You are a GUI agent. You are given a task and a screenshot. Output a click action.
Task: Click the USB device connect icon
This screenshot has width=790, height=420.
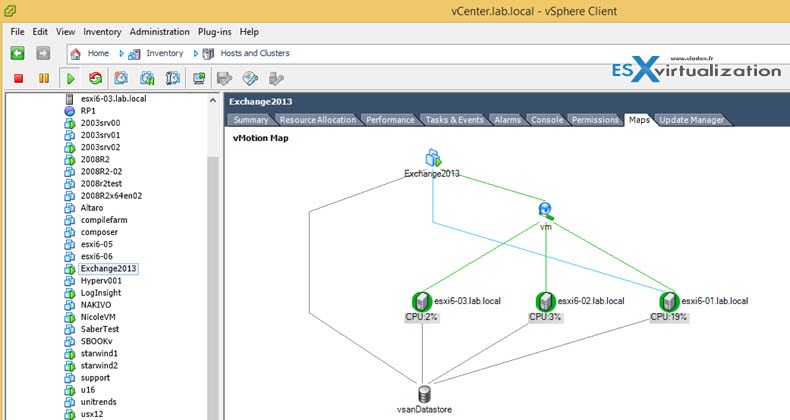[x=276, y=78]
